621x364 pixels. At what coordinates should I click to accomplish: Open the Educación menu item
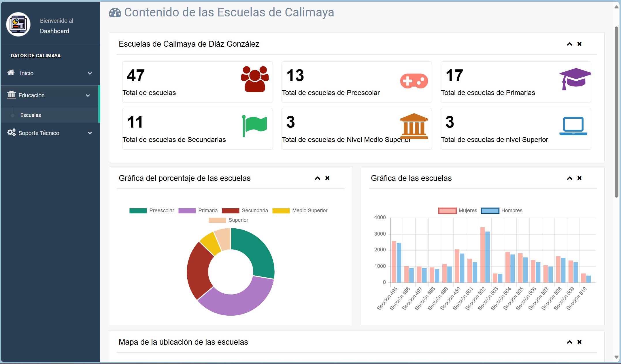tap(50, 95)
